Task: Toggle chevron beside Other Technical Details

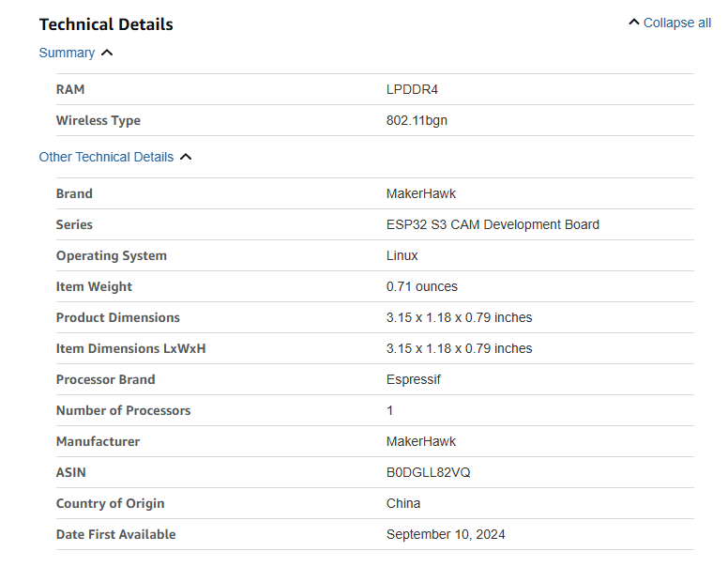Action: (186, 157)
